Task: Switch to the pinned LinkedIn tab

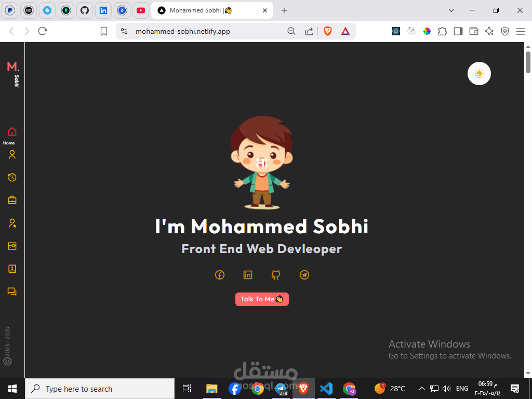Action: (x=103, y=10)
